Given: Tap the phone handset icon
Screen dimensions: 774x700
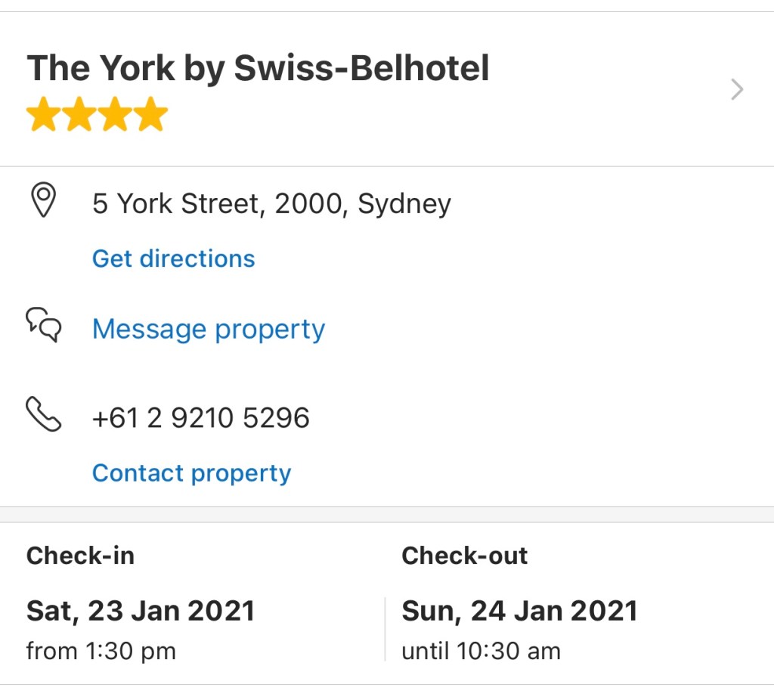Looking at the screenshot, I should pyautogui.click(x=44, y=415).
